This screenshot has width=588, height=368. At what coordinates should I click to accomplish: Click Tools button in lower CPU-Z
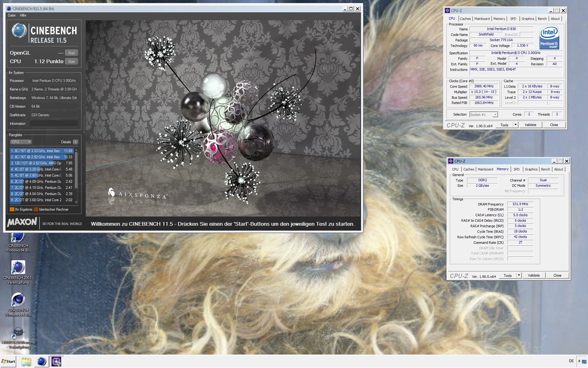pyautogui.click(x=508, y=275)
